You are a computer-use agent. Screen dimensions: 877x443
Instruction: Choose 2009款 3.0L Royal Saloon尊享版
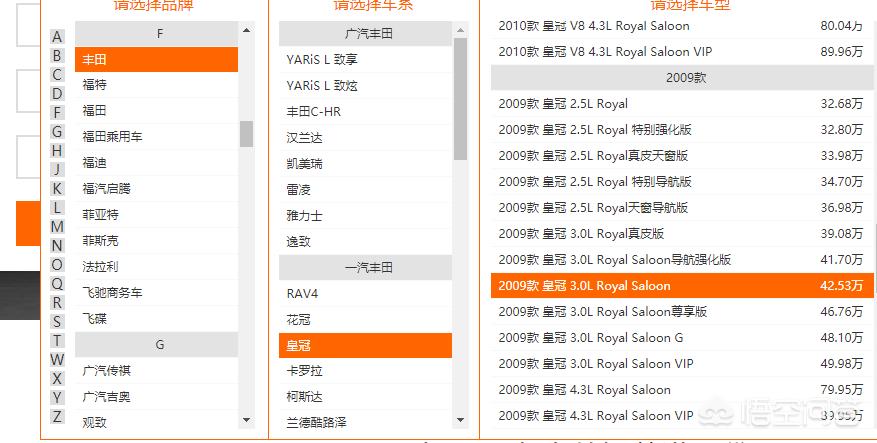pyautogui.click(x=682, y=312)
